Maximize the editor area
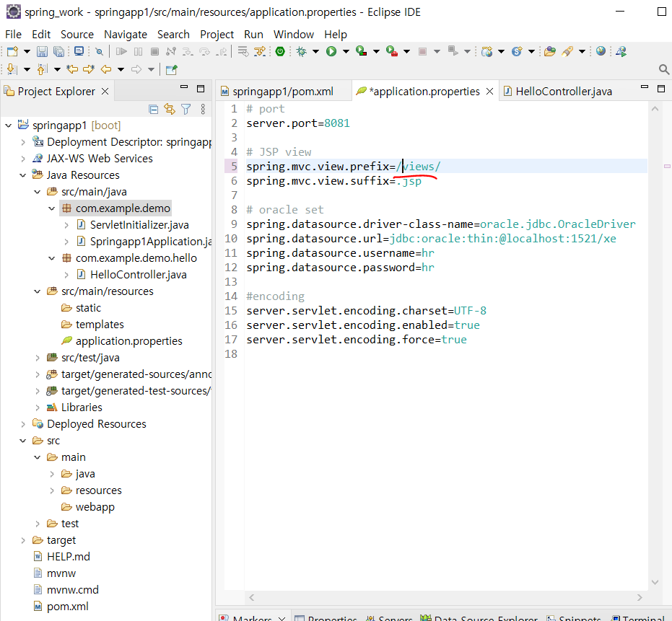The height and width of the screenshot is (621, 672). click(x=661, y=89)
